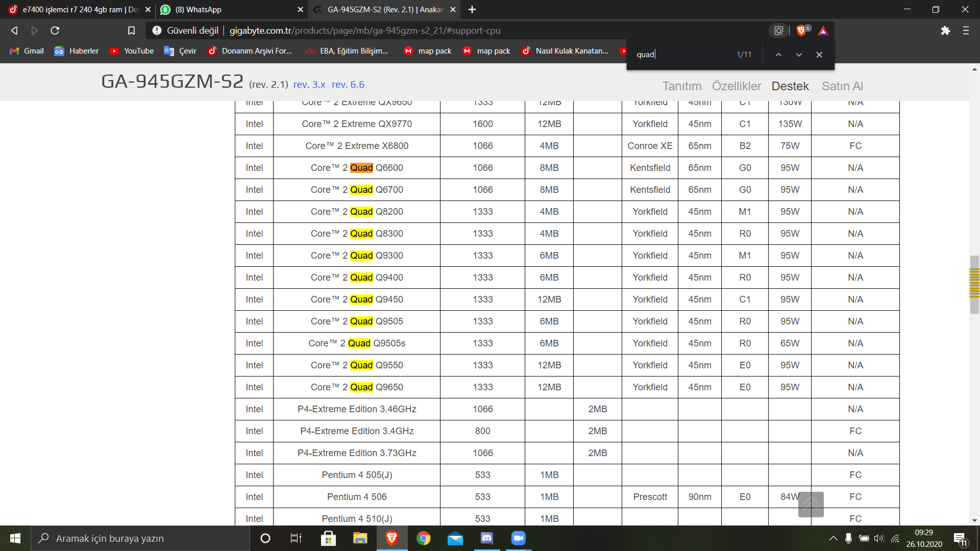Open the notification center icon

point(960,539)
